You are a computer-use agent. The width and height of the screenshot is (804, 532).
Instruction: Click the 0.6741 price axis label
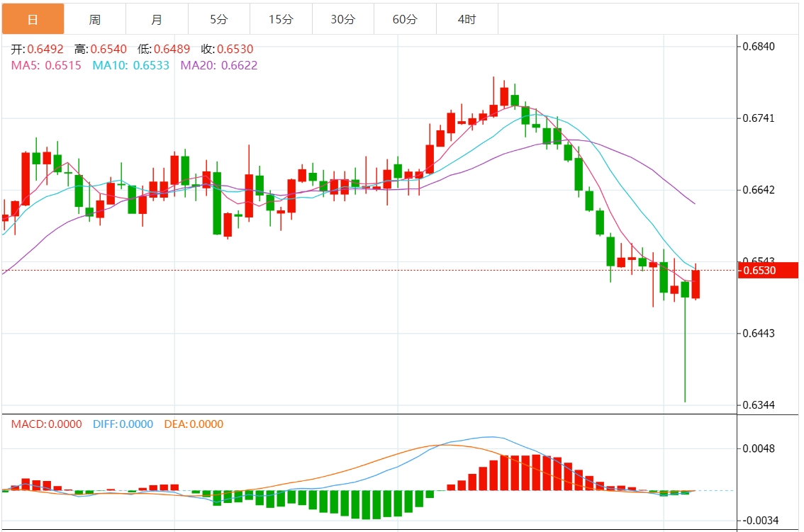tap(759, 118)
